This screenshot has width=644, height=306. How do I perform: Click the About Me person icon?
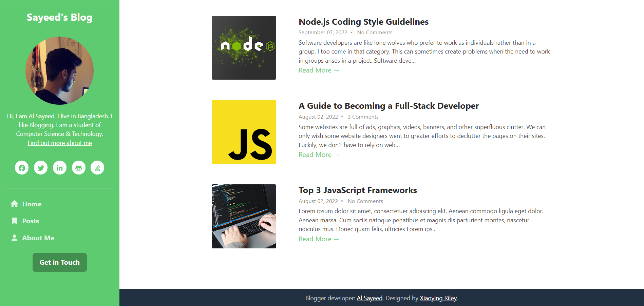point(14,238)
